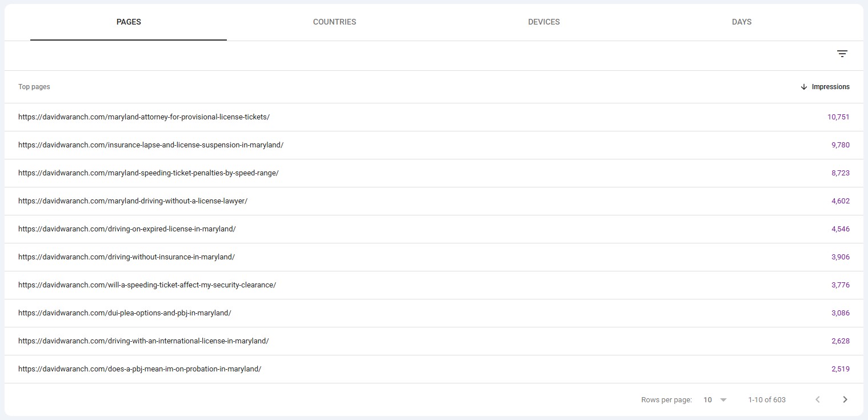
Task: Open the maryland-speeding-ticket-penalties-by-speed-range row
Action: [x=434, y=173]
